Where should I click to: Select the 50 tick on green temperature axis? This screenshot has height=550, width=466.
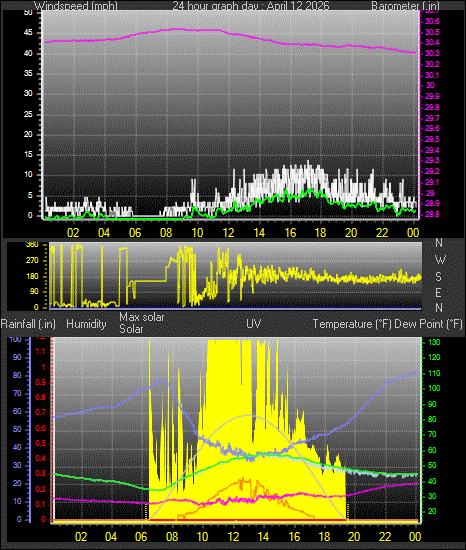[x=432, y=465]
